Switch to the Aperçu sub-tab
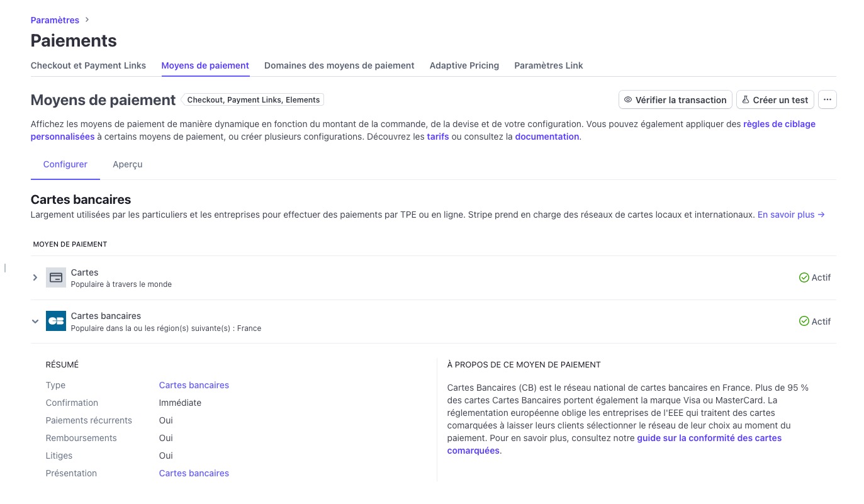 (x=128, y=164)
